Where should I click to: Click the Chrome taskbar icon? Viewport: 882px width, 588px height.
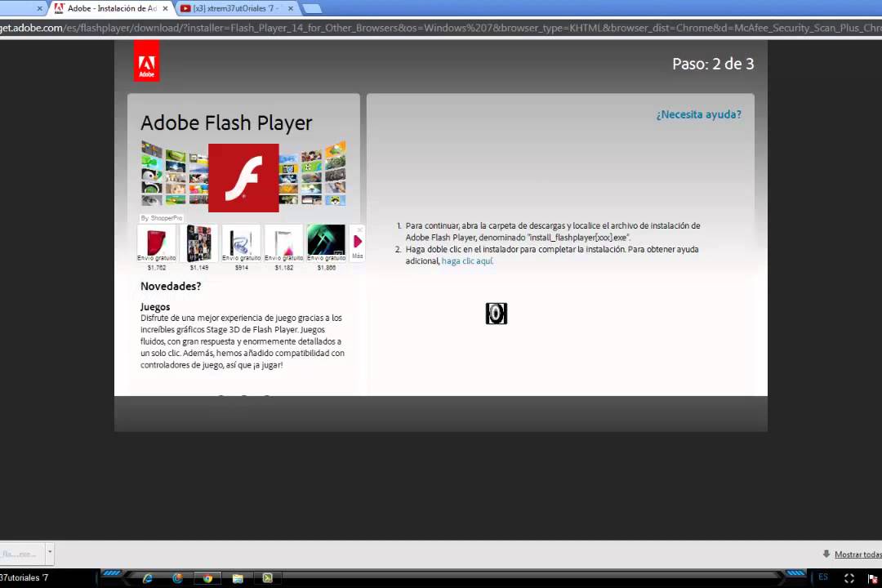(207, 578)
